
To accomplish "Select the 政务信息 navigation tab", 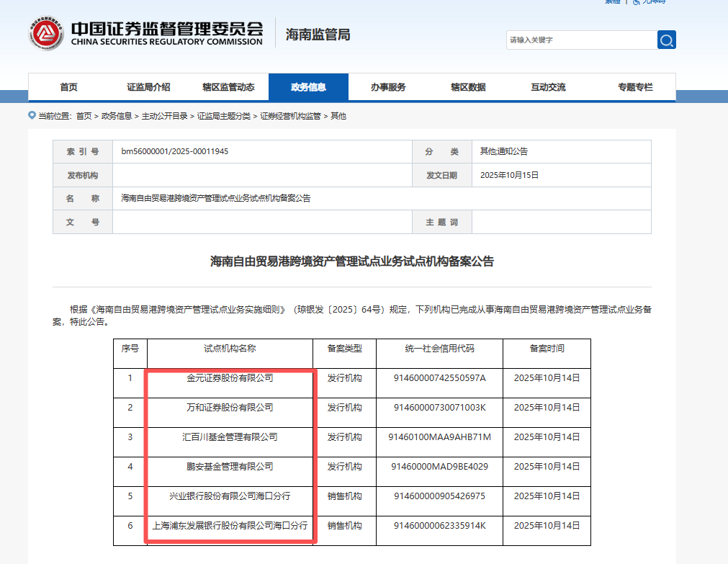I will tap(308, 87).
